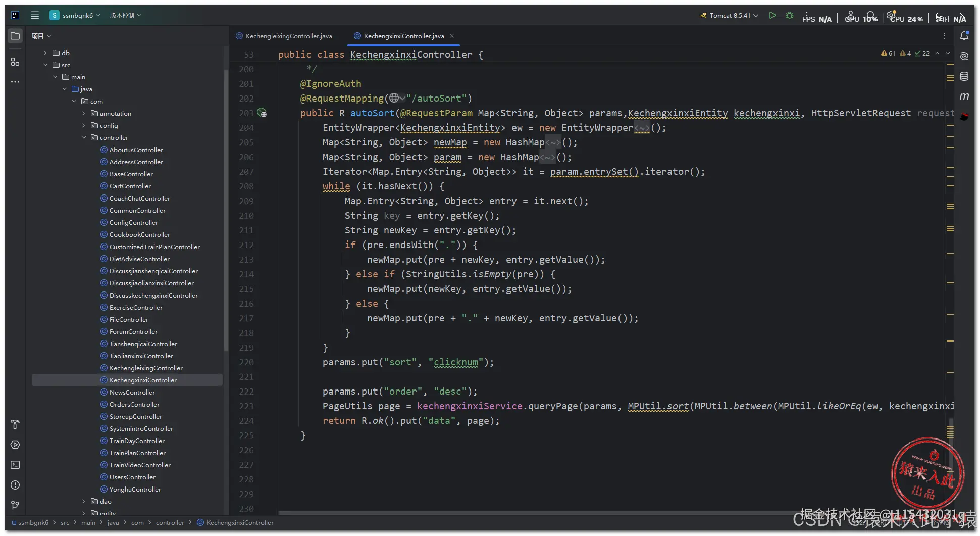The height and width of the screenshot is (536, 980).
Task: Open the ssmbgnk6 project dropdown
Action: point(75,15)
